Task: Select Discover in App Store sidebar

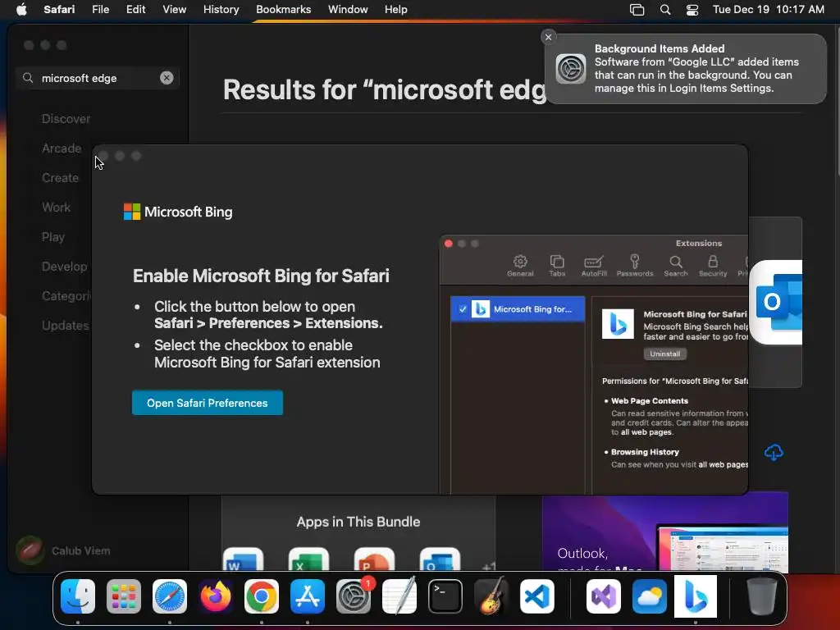Action: pyautogui.click(x=66, y=119)
